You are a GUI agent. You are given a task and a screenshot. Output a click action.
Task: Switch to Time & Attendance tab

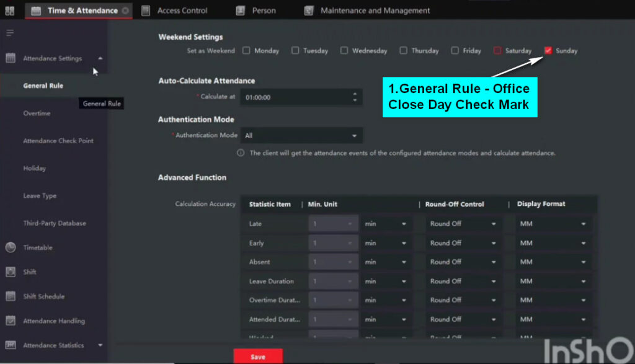[79, 11]
